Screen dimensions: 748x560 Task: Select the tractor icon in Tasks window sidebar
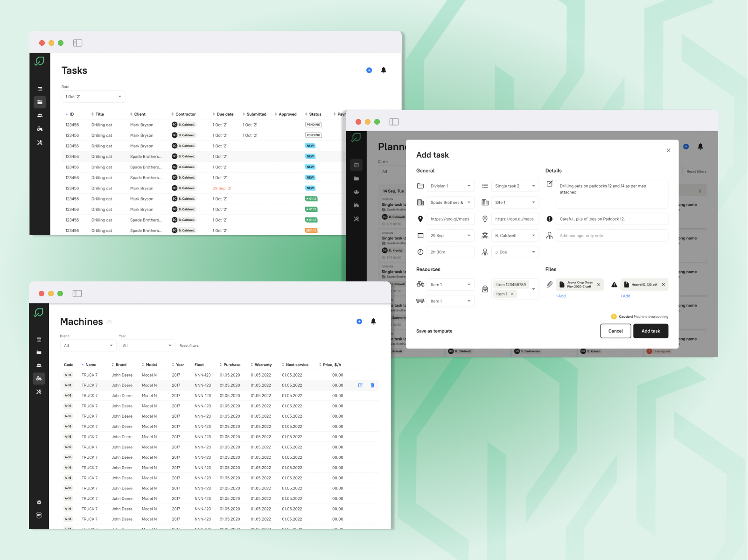pos(40,129)
